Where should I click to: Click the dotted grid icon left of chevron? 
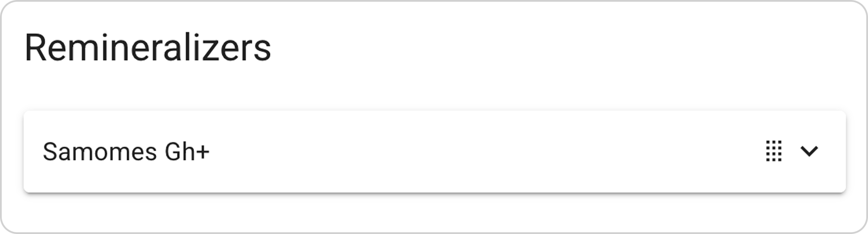[x=774, y=151]
